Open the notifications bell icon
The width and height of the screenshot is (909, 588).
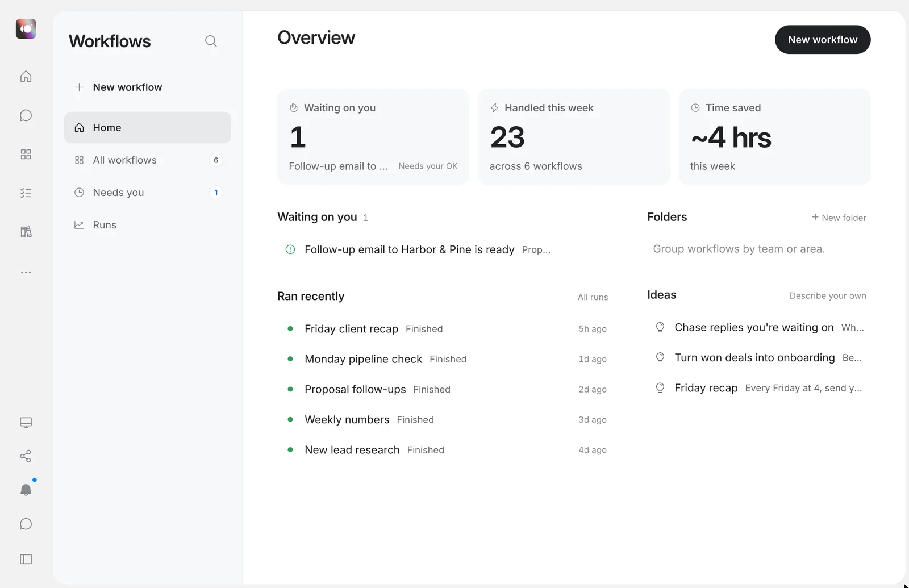click(x=26, y=490)
